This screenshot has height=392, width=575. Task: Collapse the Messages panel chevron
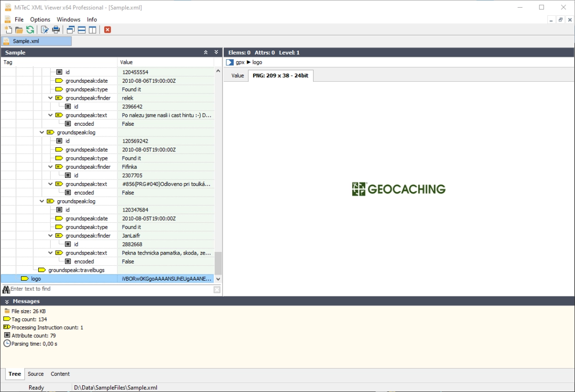pyautogui.click(x=7, y=301)
